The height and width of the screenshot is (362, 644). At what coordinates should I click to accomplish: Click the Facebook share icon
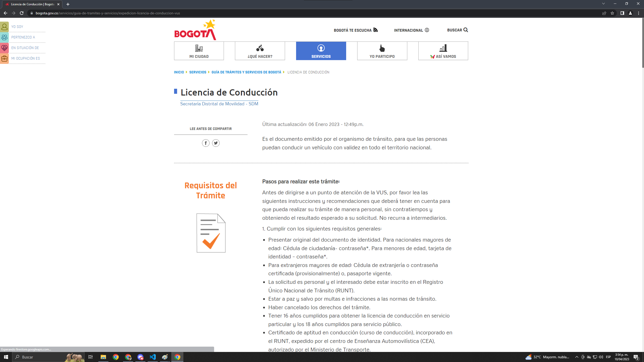pos(206,143)
